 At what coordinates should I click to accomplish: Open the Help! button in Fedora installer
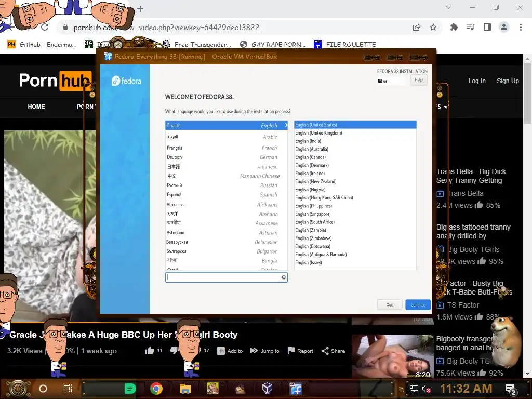419,80
